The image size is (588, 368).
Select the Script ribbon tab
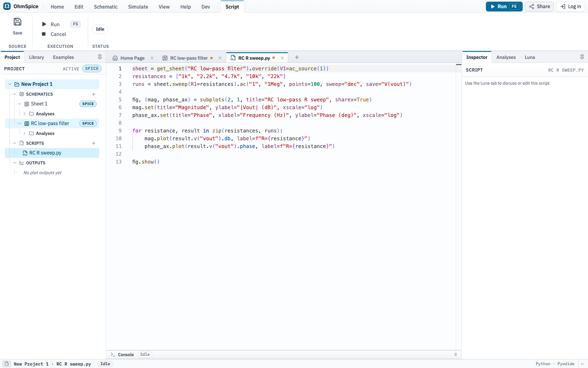click(232, 7)
